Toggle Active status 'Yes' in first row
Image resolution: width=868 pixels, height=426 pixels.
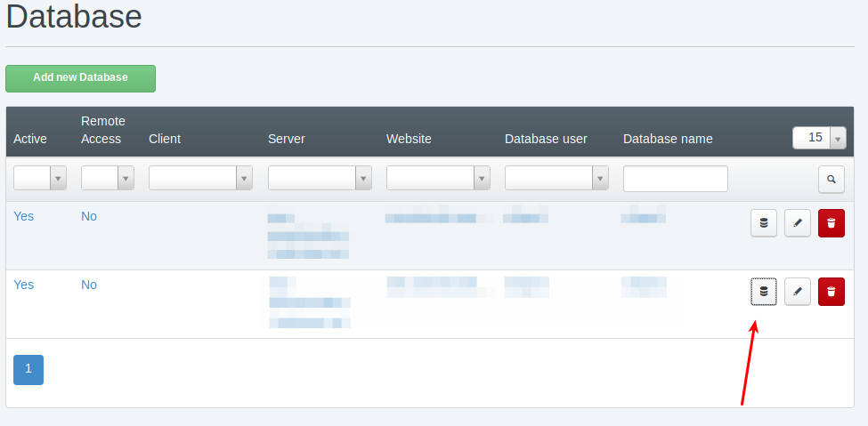pos(24,216)
